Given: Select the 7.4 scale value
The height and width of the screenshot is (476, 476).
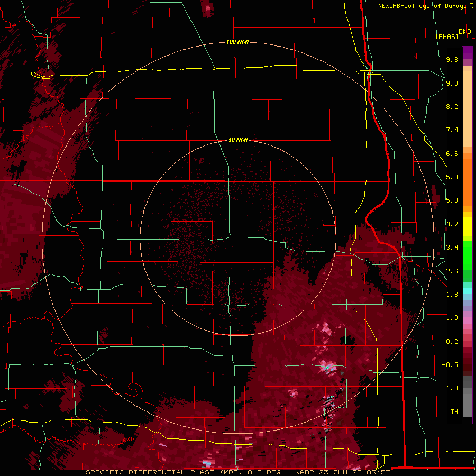Looking at the screenshot, I should [x=452, y=130].
